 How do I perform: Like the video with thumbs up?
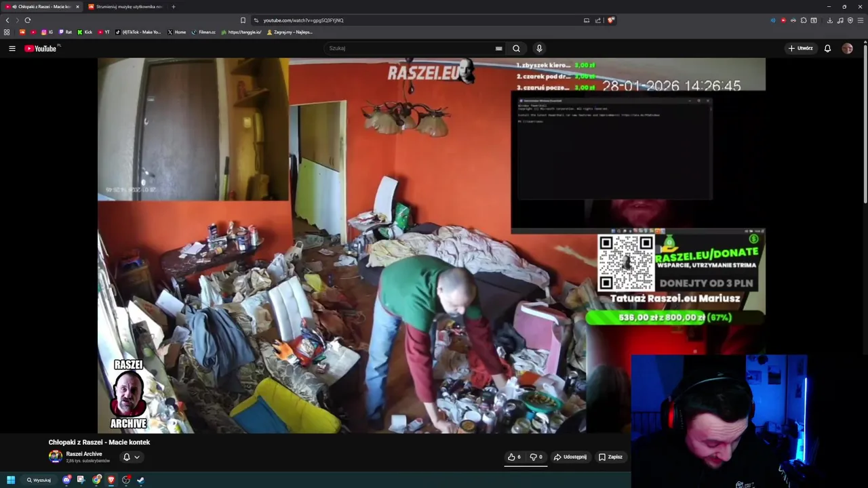coord(514,457)
